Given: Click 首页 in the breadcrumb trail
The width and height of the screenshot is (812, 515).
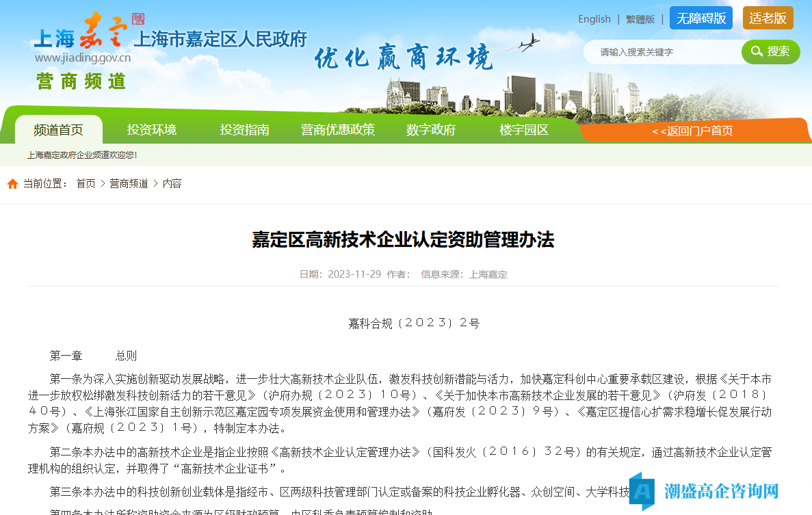Looking at the screenshot, I should [86, 183].
